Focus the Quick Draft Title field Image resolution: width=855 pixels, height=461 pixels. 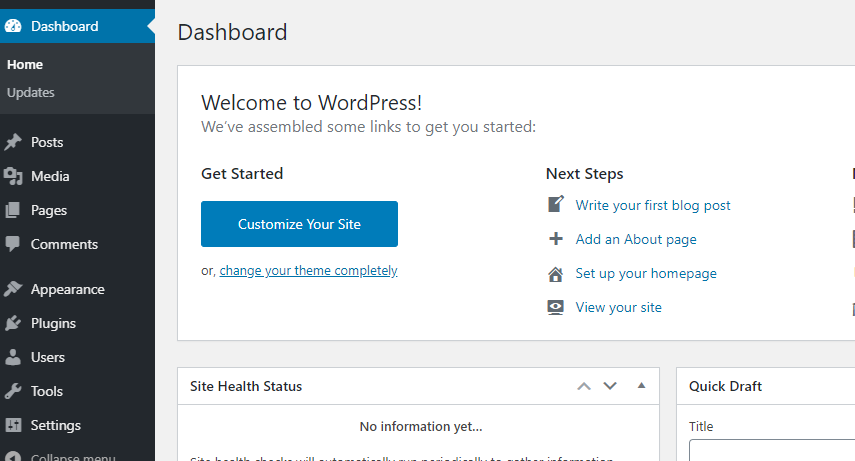coord(772,450)
